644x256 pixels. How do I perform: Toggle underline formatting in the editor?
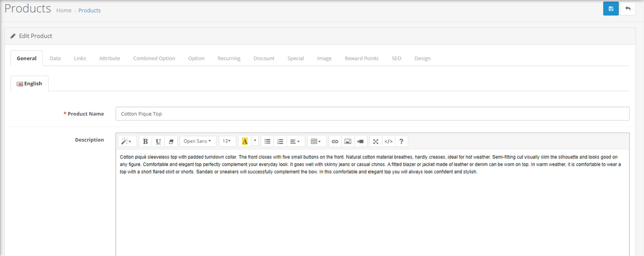pyautogui.click(x=158, y=141)
